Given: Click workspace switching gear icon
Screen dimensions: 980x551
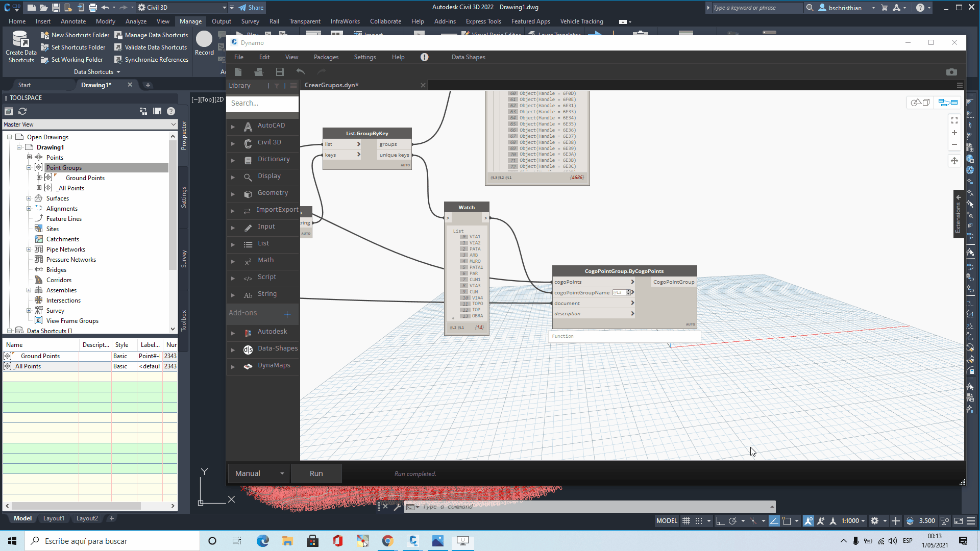Looking at the screenshot, I should coord(875,521).
